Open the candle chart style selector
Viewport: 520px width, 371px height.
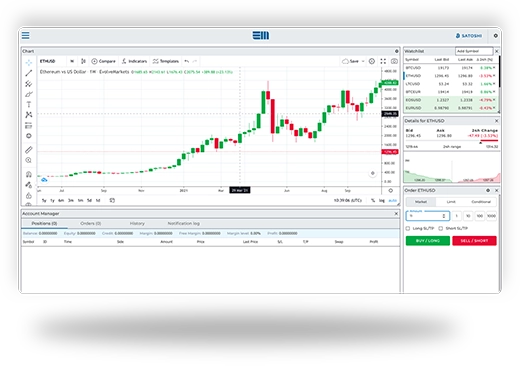[83, 61]
